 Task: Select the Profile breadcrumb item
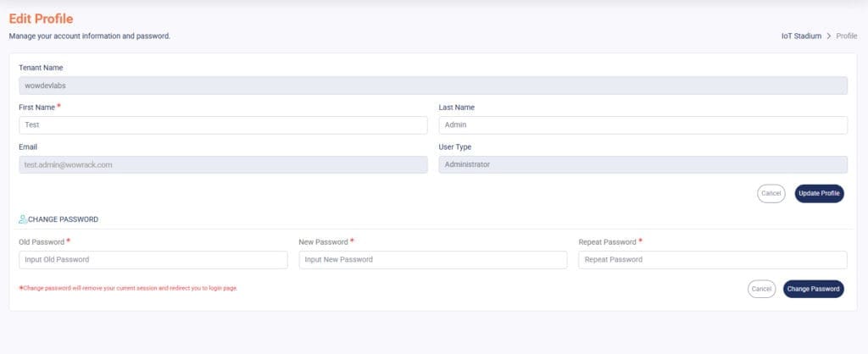(846, 36)
